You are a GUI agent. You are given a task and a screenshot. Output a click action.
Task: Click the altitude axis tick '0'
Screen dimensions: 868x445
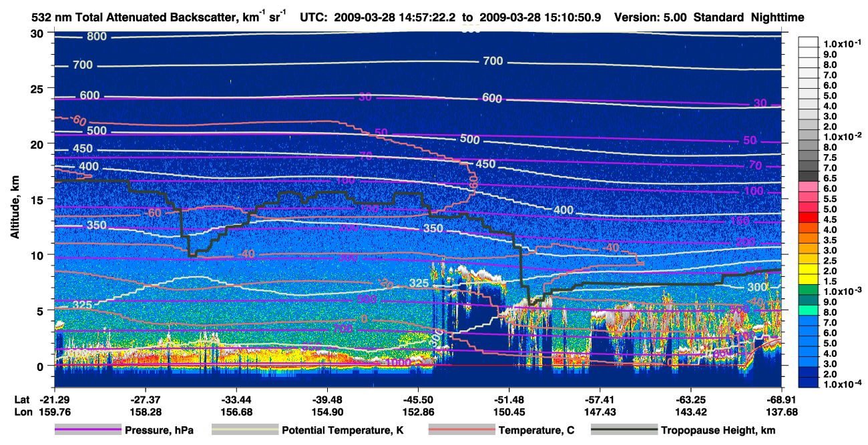pos(41,366)
